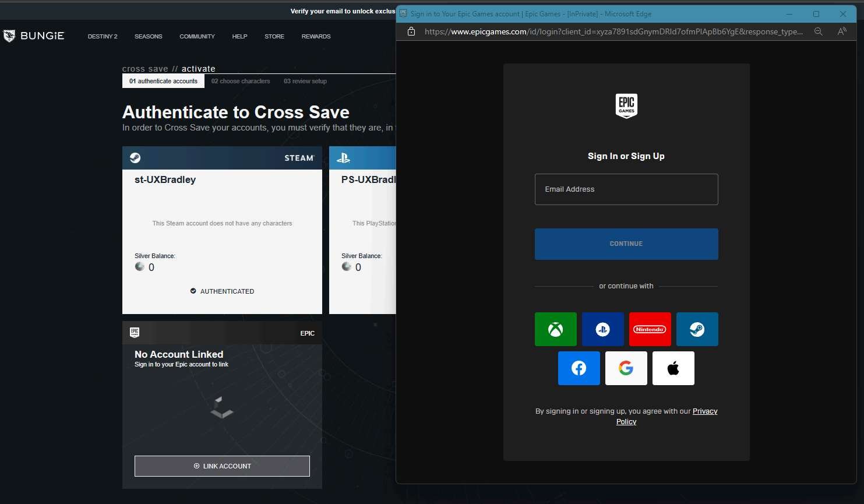Click the Verify your email banner text
Viewport: 864px width, 504px height.
[x=343, y=11]
